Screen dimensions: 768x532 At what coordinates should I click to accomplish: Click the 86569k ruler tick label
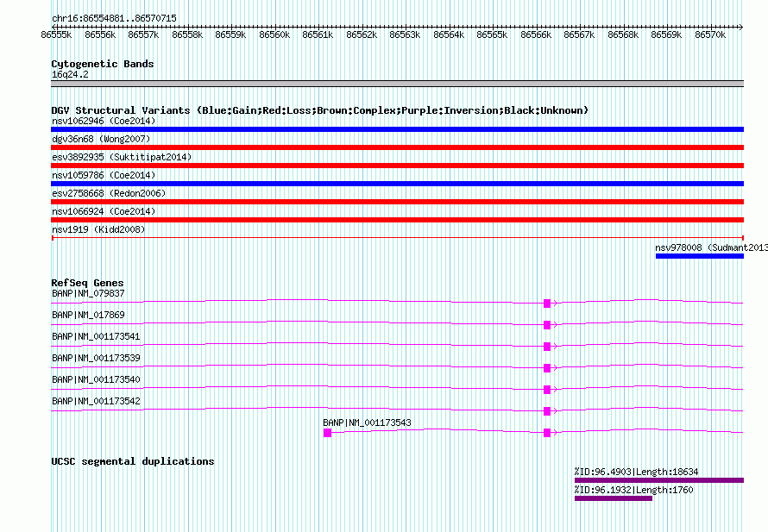pyautogui.click(x=667, y=34)
